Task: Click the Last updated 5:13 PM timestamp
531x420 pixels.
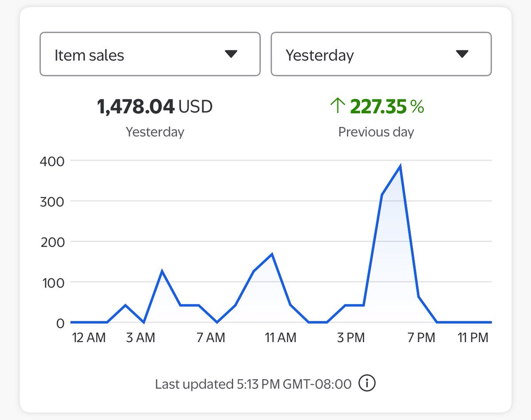Action: point(253,384)
